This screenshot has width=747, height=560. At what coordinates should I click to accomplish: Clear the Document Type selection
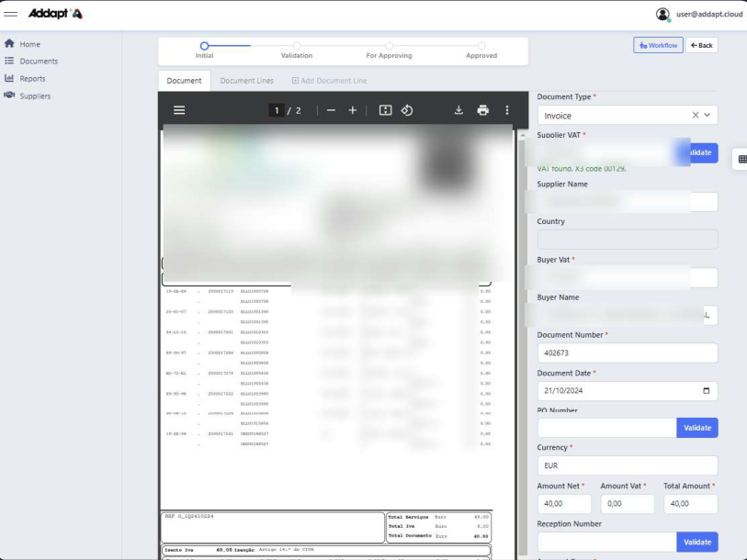[696, 115]
